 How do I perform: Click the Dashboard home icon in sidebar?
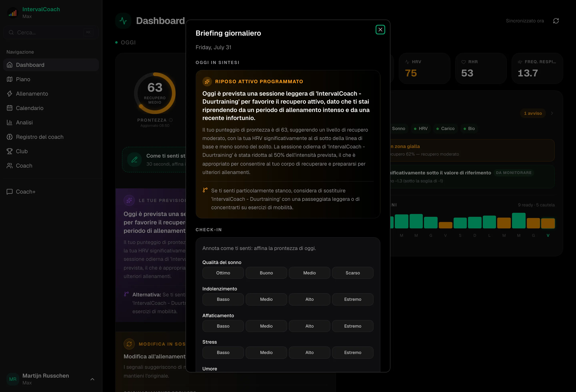pos(10,65)
